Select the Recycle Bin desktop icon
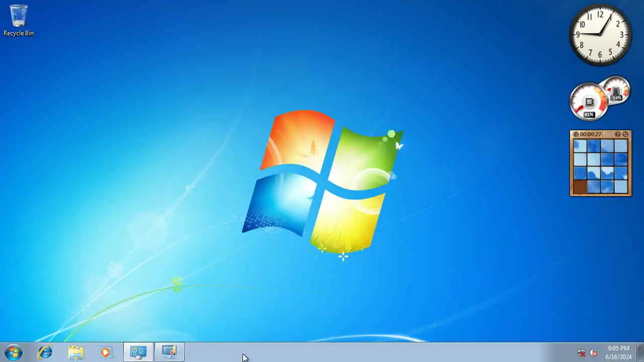Image resolution: width=644 pixels, height=362 pixels. pyautogui.click(x=19, y=21)
